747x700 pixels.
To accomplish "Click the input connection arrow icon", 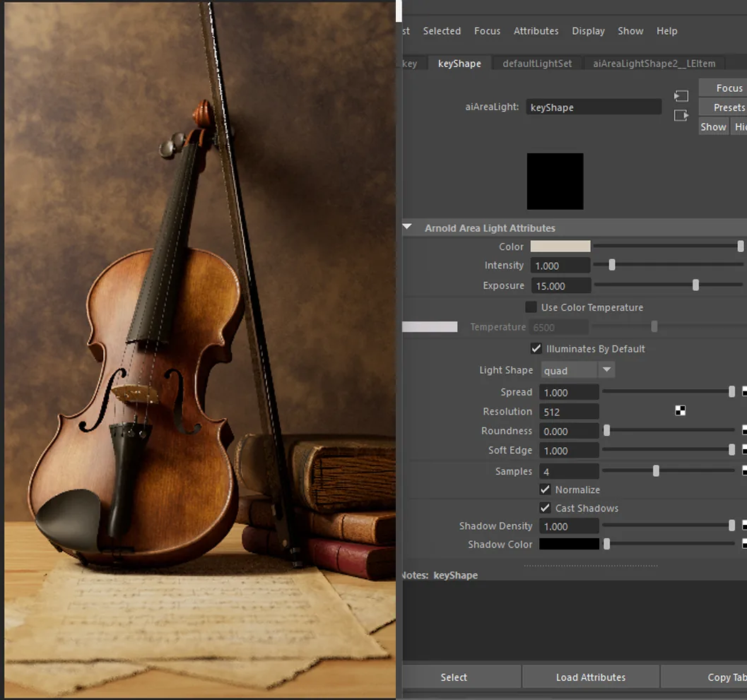I will click(681, 96).
